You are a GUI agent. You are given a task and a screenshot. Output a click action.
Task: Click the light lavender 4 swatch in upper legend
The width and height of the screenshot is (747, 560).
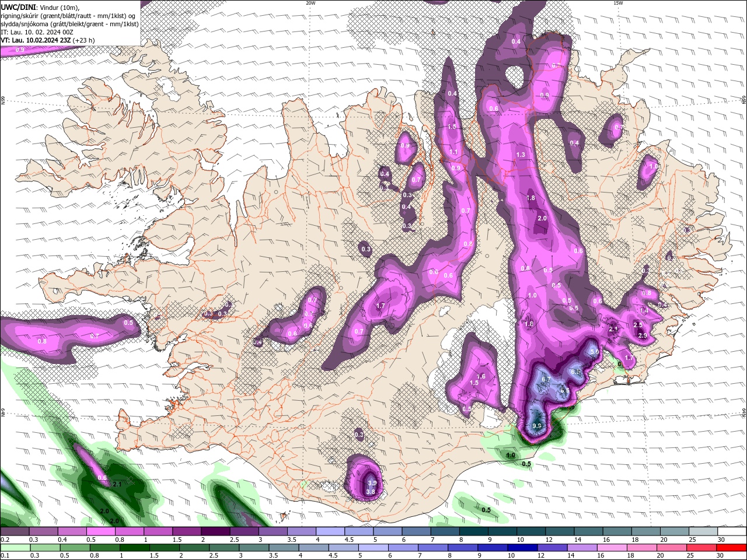[x=330, y=531]
